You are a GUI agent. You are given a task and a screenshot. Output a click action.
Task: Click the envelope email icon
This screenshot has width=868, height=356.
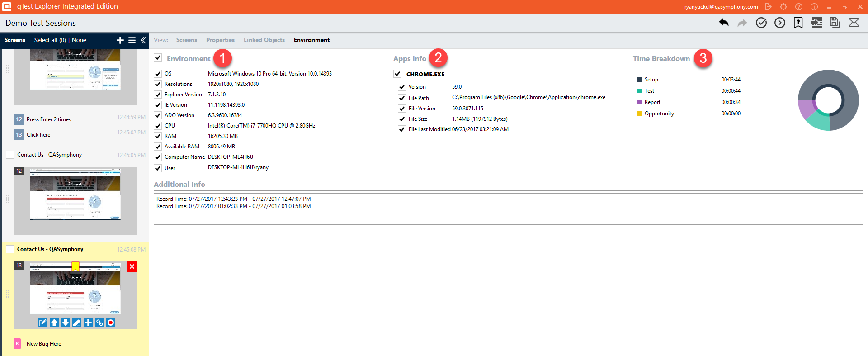854,23
